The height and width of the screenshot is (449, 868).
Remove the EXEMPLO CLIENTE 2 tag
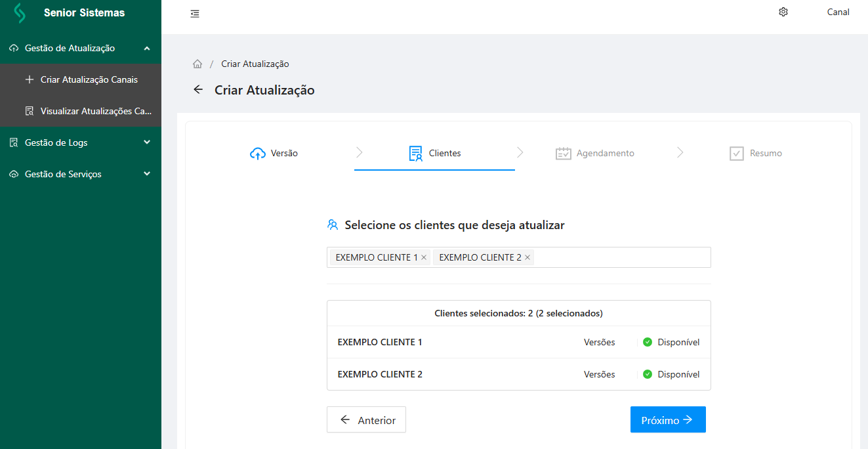pyautogui.click(x=527, y=257)
